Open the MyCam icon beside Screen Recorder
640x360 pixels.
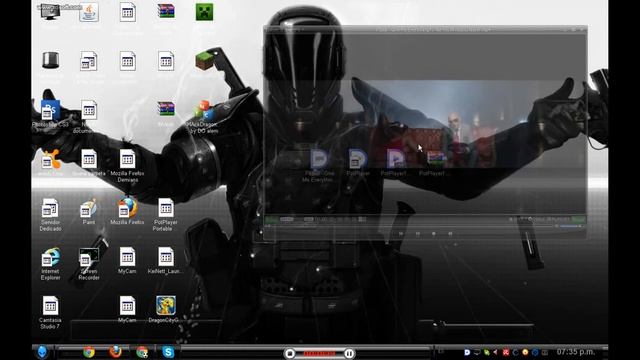tap(127, 257)
